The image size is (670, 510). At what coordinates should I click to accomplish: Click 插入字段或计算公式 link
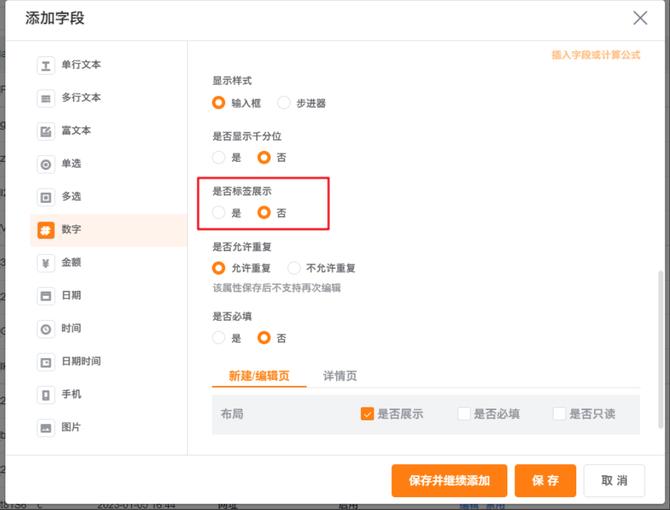pos(595,56)
